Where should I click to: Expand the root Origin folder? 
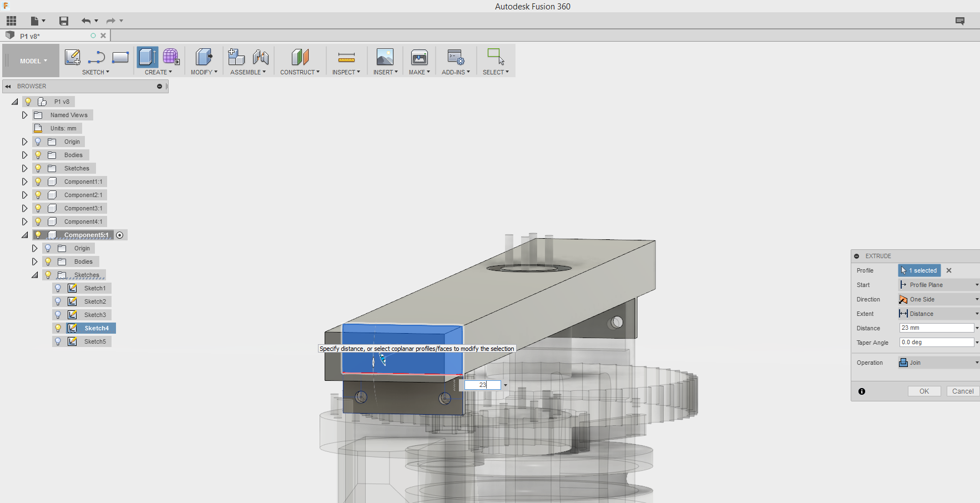point(24,142)
